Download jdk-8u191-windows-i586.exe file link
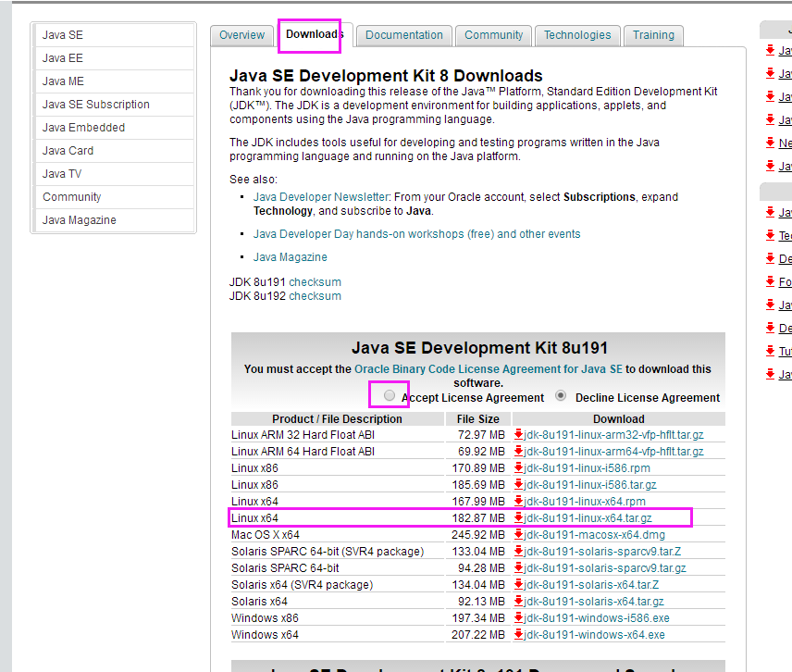This screenshot has height=672, width=792. coord(597,618)
